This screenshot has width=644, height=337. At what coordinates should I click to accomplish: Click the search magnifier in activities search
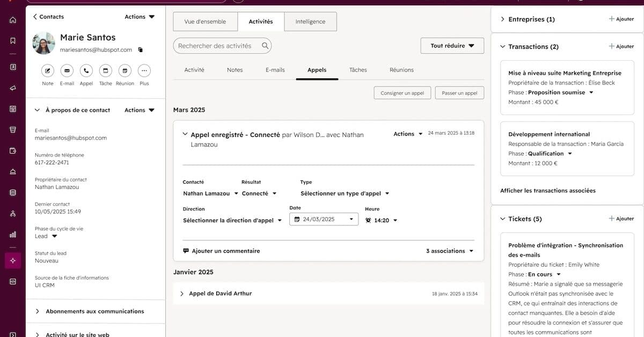(x=265, y=46)
